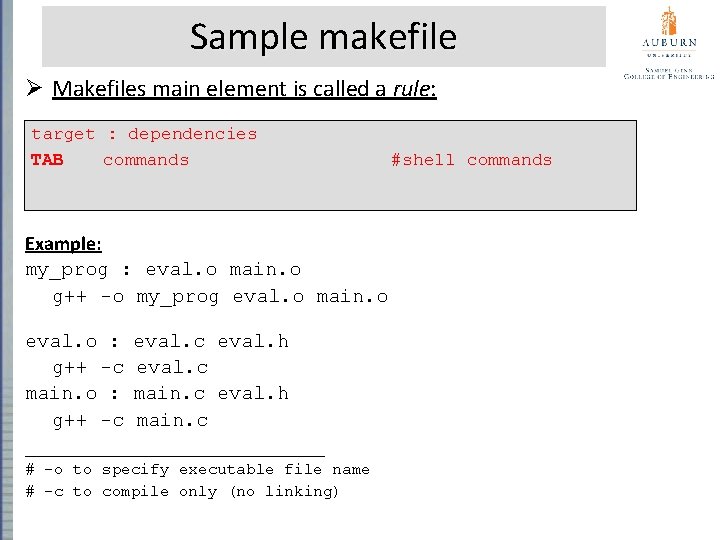Image resolution: width=720 pixels, height=540 pixels.
Task: Click the g++ -c eval.c command
Action: click(130, 368)
